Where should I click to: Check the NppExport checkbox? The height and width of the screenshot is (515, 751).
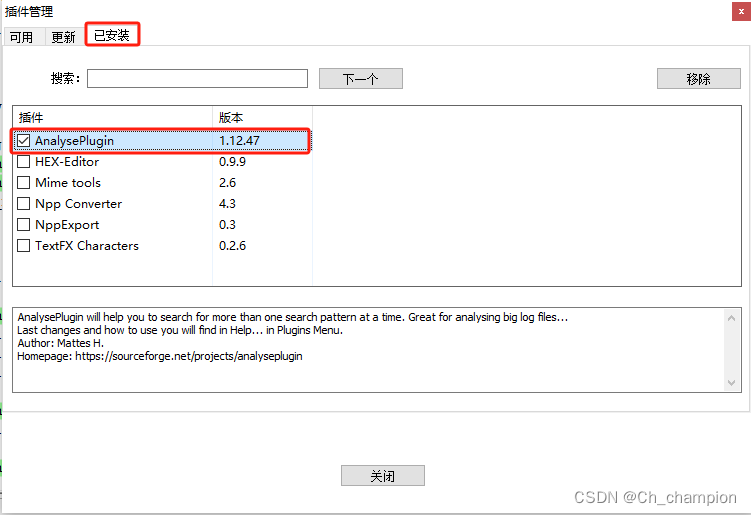23,225
